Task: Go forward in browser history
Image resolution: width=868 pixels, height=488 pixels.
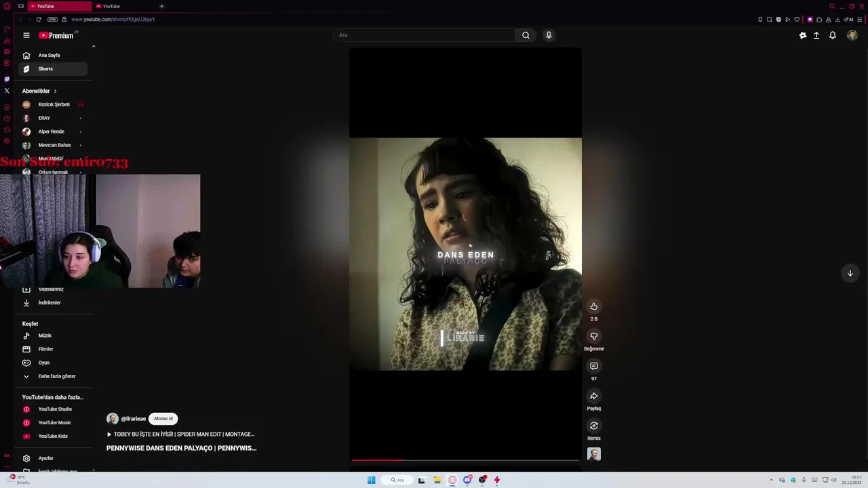Action: (29, 19)
